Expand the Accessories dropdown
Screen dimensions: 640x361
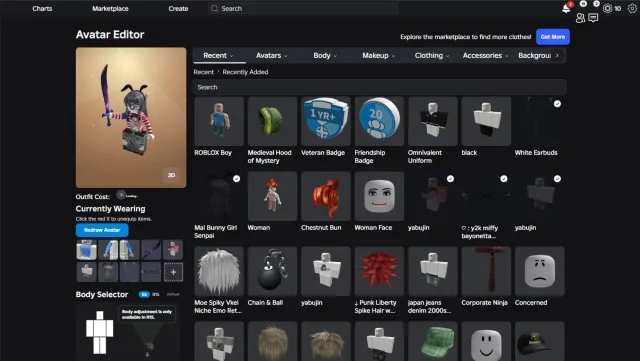coord(485,56)
